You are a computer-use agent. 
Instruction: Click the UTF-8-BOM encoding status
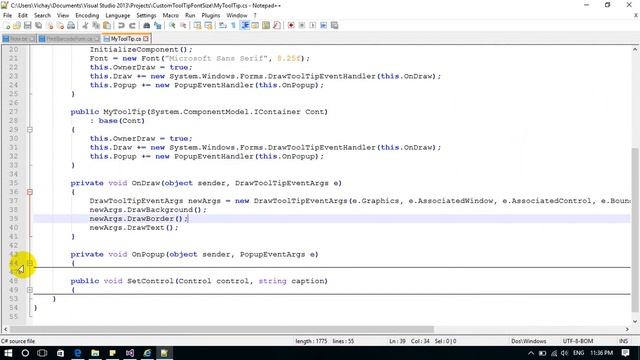pos(577,341)
